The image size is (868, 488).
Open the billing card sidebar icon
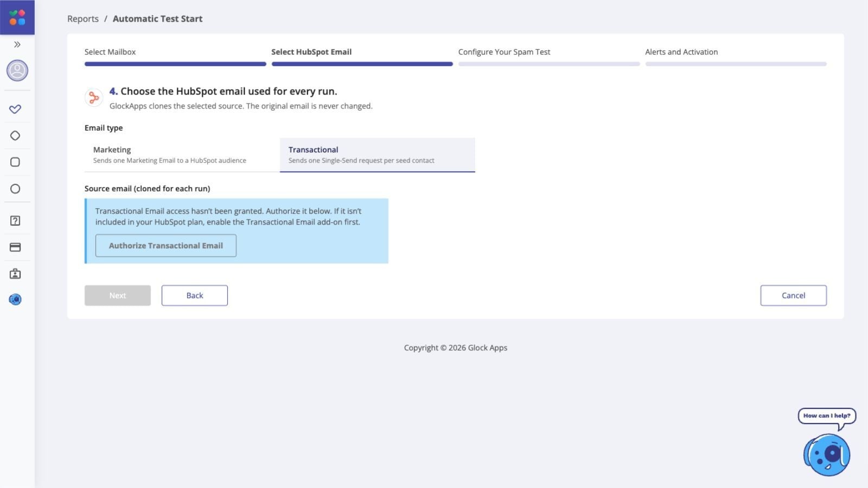(15, 247)
